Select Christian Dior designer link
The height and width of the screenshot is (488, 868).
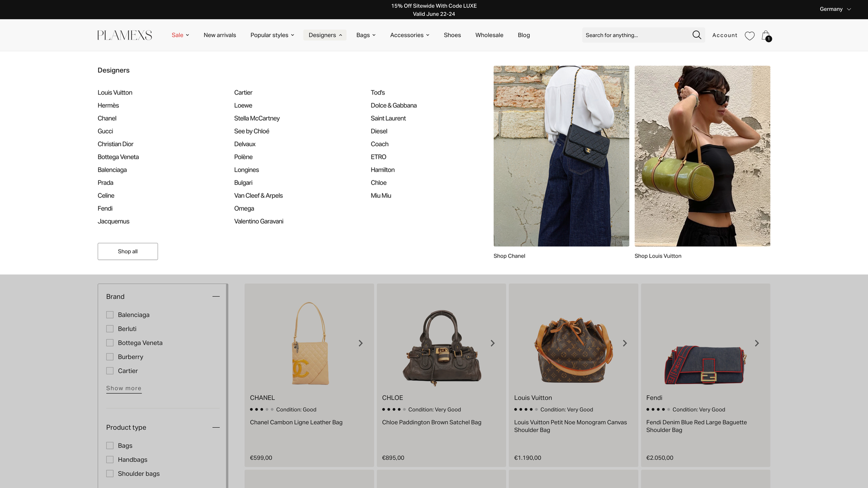pos(115,144)
